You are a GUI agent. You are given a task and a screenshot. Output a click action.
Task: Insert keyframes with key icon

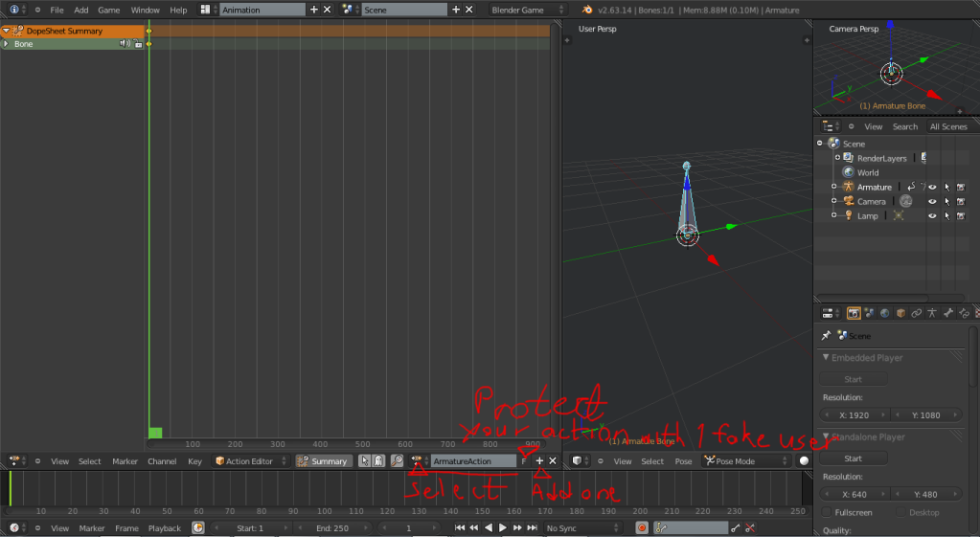point(736,527)
